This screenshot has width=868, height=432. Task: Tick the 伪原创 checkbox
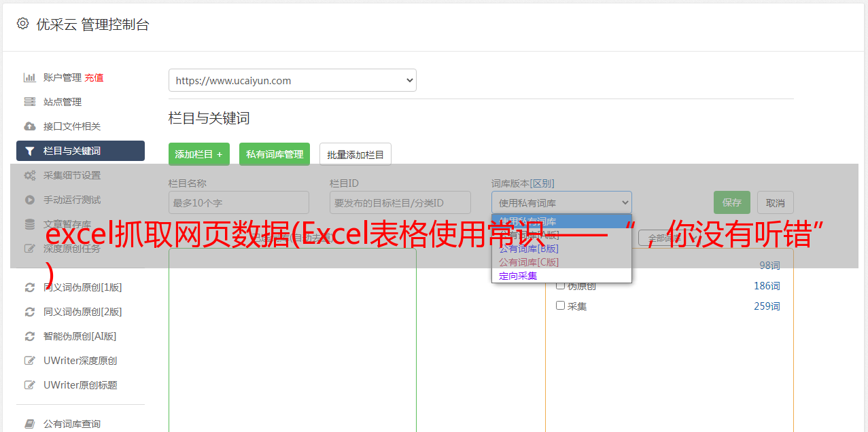[x=561, y=285]
